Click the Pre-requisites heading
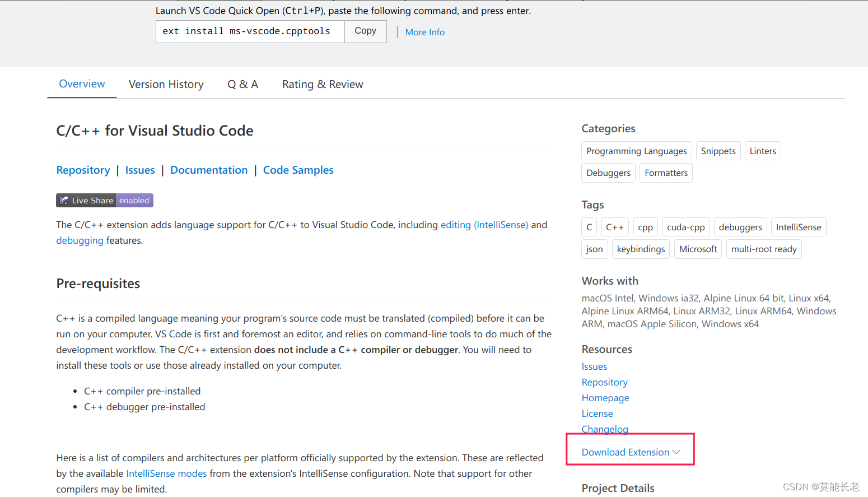This screenshot has height=497, width=868. pos(98,284)
